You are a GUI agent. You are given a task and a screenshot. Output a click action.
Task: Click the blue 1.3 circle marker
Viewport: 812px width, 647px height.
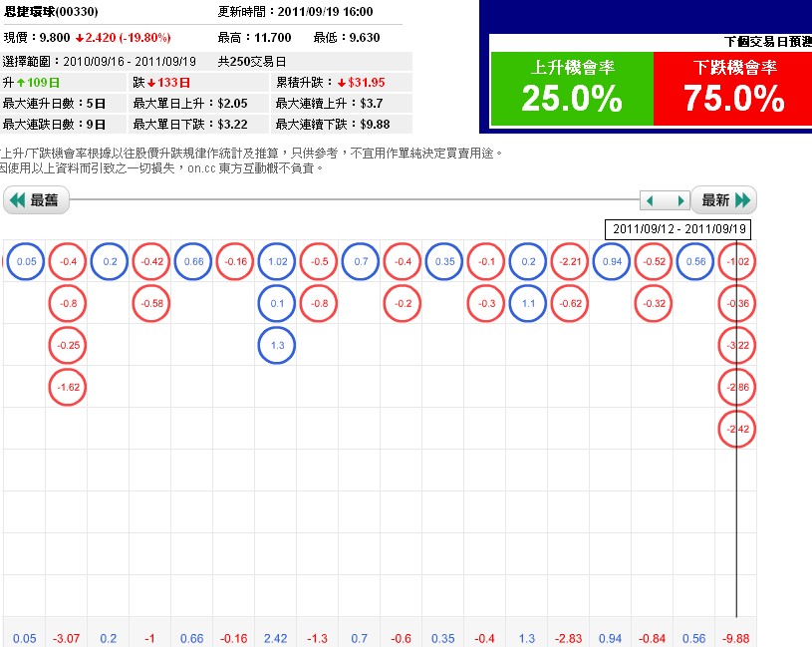pyautogui.click(x=277, y=345)
